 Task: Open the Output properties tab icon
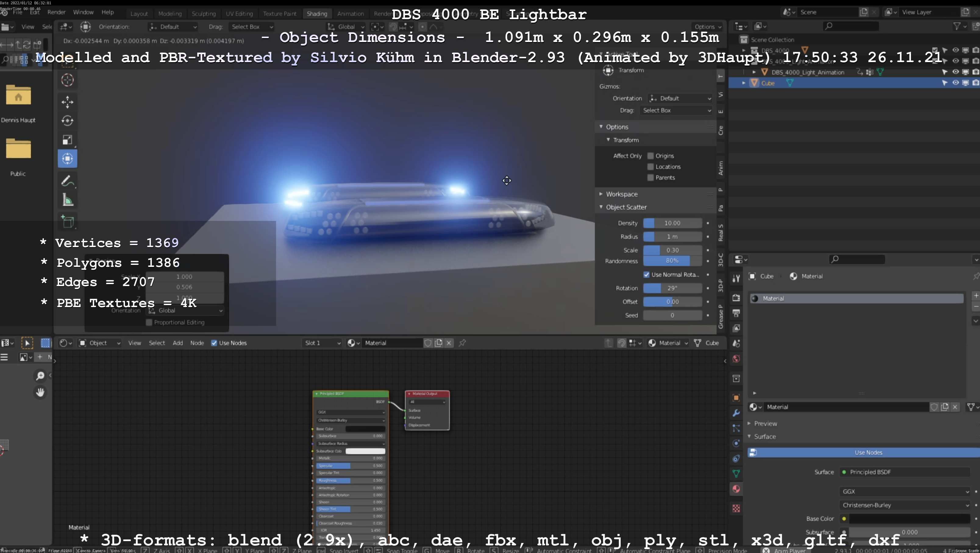point(736,313)
